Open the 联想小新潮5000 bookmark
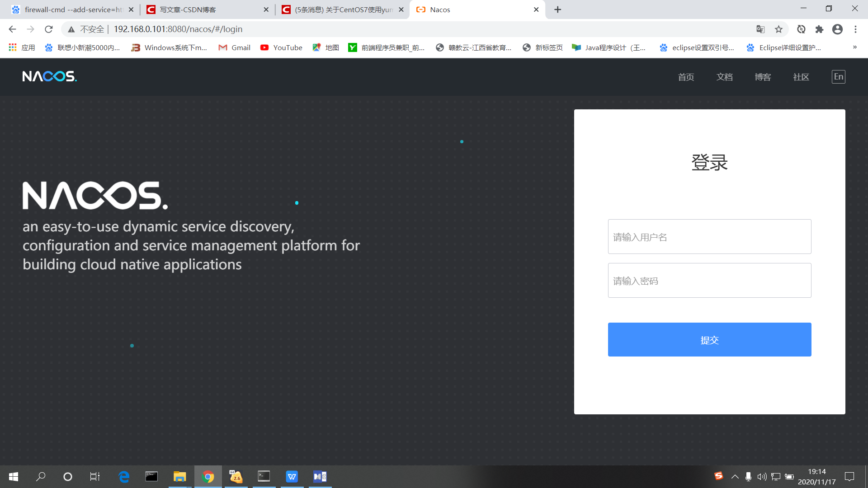The width and height of the screenshot is (868, 488). pos(82,47)
